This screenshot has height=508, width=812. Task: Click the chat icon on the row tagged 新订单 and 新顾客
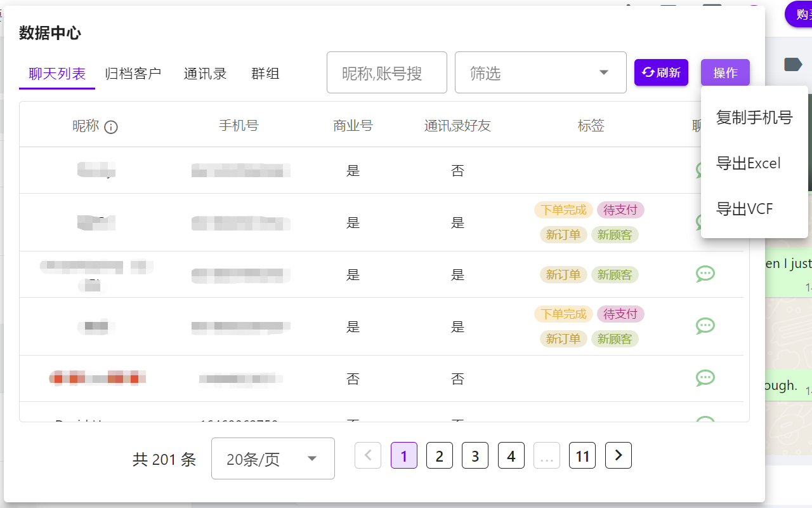[705, 274]
